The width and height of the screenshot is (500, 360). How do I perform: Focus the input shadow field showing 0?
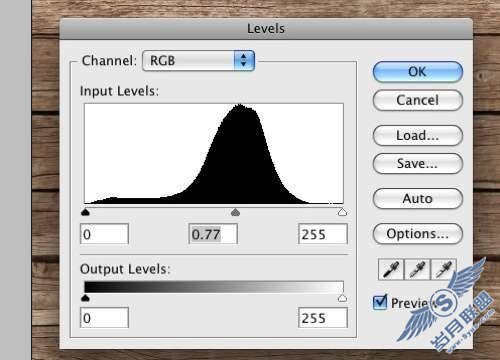pos(104,234)
